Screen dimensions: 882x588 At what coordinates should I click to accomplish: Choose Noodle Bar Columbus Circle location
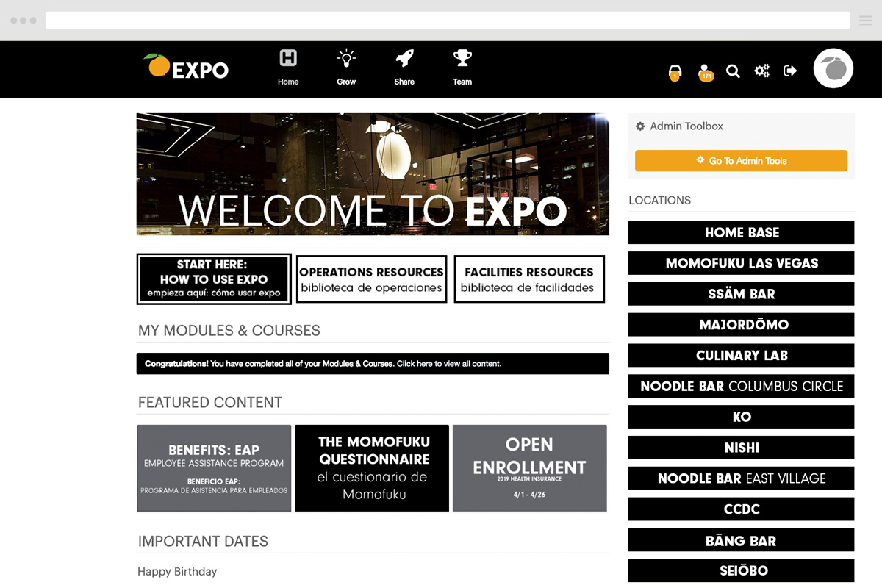741,386
